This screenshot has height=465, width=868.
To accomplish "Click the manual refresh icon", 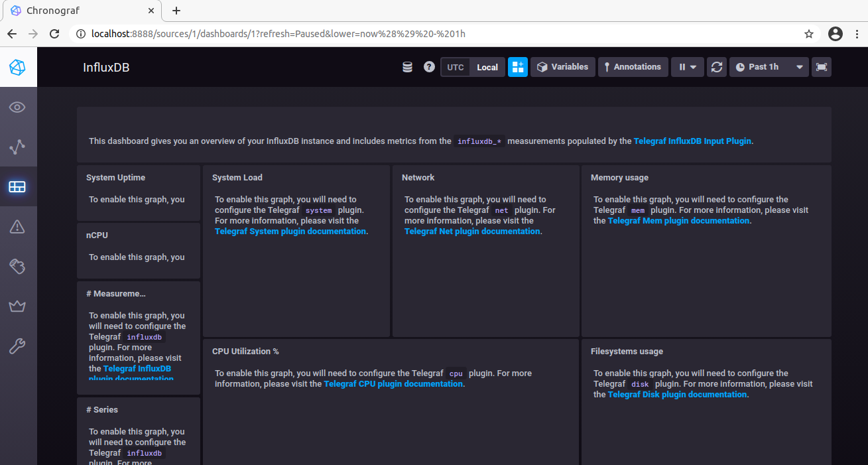I will click(716, 67).
